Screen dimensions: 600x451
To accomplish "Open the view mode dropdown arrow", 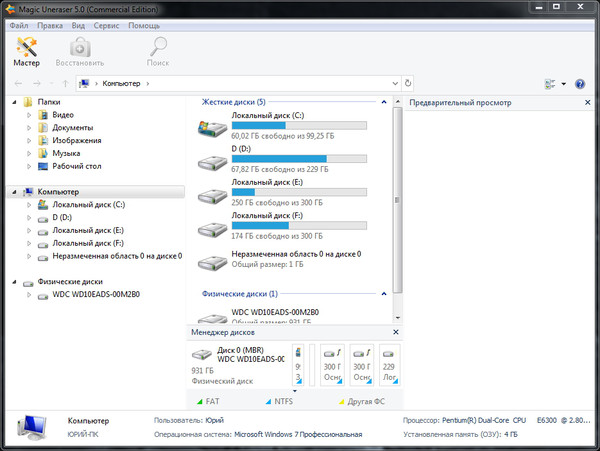I will click(x=564, y=84).
